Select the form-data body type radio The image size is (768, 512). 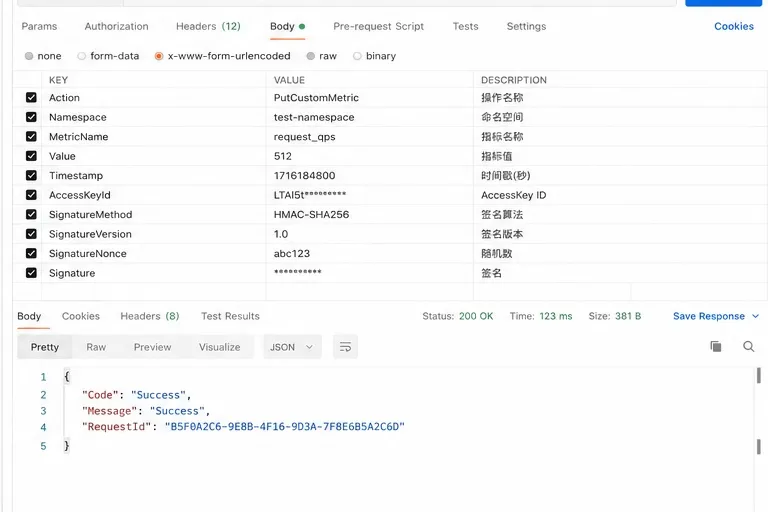coord(82,56)
